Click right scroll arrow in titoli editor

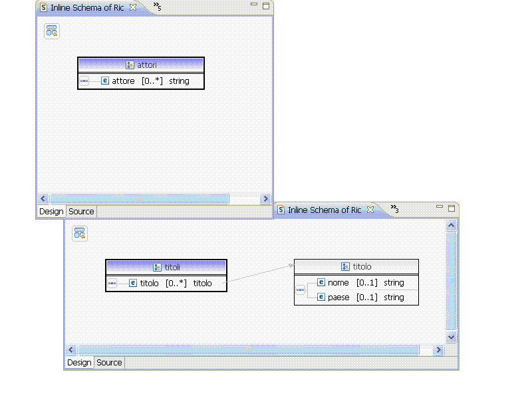[438, 349]
